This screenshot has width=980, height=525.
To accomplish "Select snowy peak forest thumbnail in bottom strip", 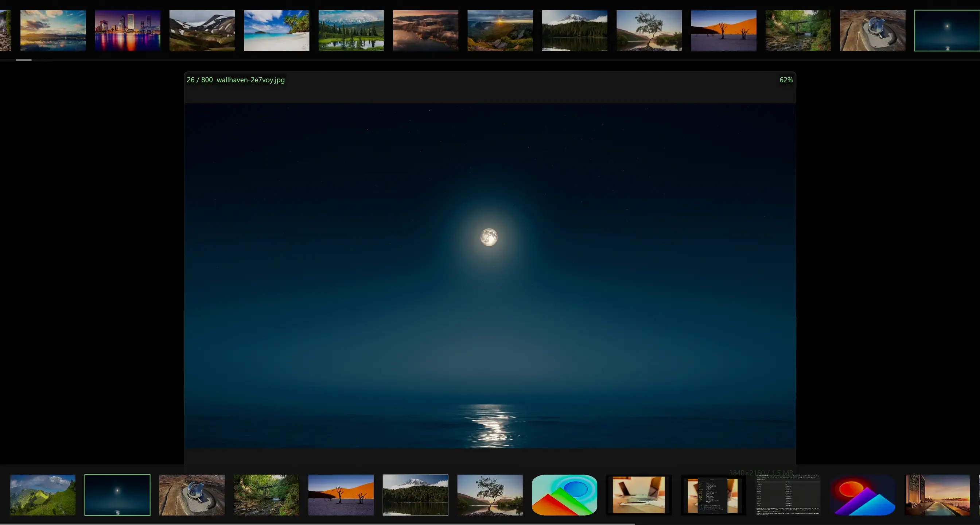I will [416, 495].
